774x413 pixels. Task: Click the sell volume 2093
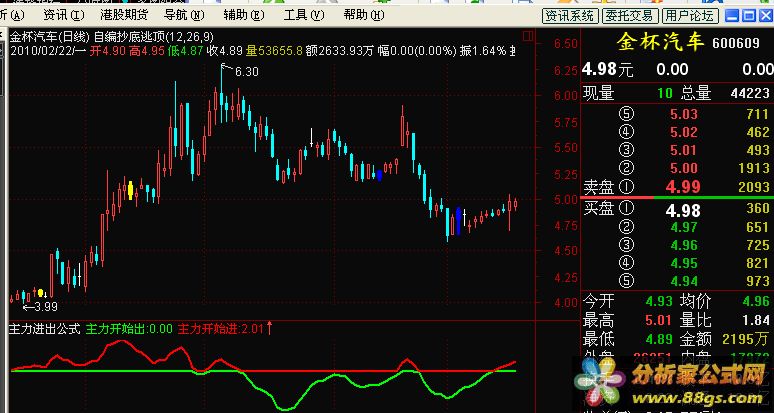click(754, 187)
